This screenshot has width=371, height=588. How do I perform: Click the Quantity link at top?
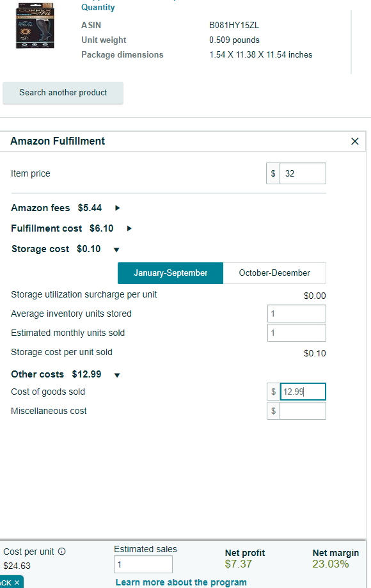point(98,8)
